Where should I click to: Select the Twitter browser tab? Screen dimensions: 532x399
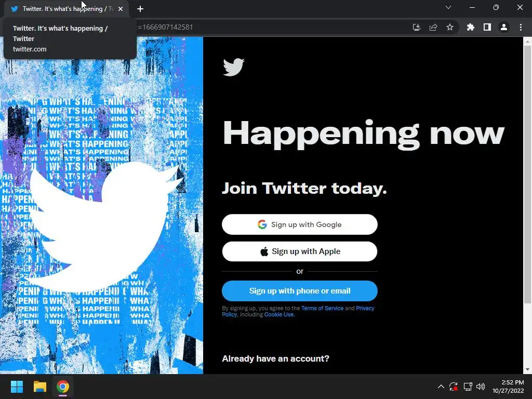click(x=66, y=9)
